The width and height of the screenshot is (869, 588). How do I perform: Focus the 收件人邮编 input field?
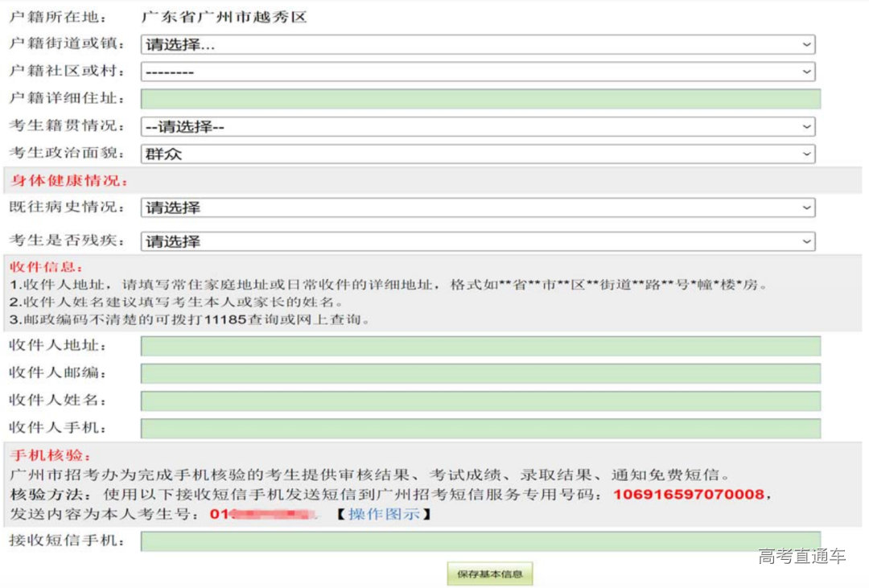click(480, 373)
